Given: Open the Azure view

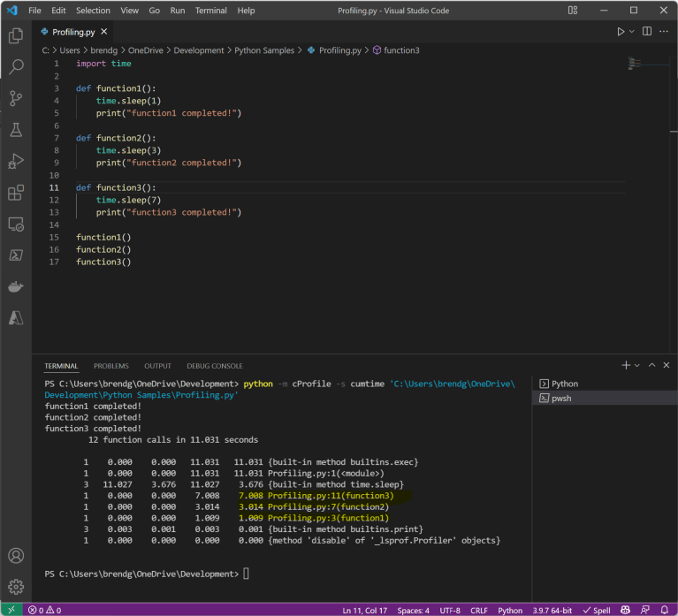Looking at the screenshot, I should [16, 318].
